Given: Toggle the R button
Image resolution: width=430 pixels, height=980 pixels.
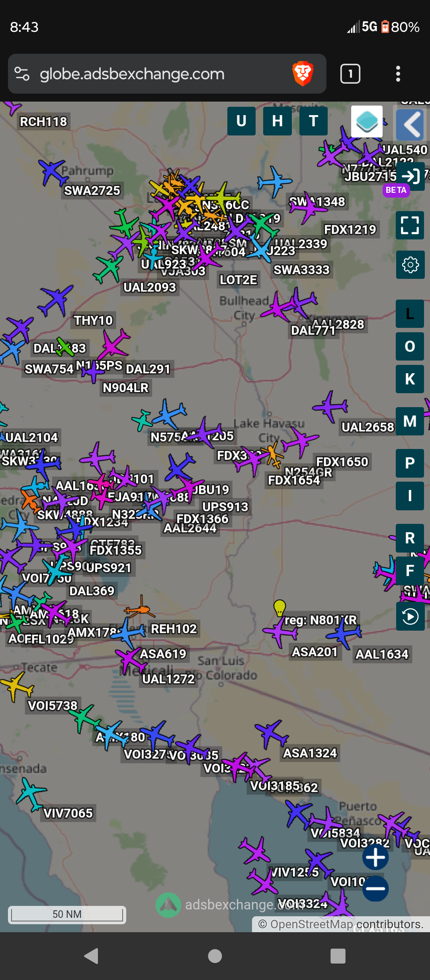Looking at the screenshot, I should [x=410, y=538].
